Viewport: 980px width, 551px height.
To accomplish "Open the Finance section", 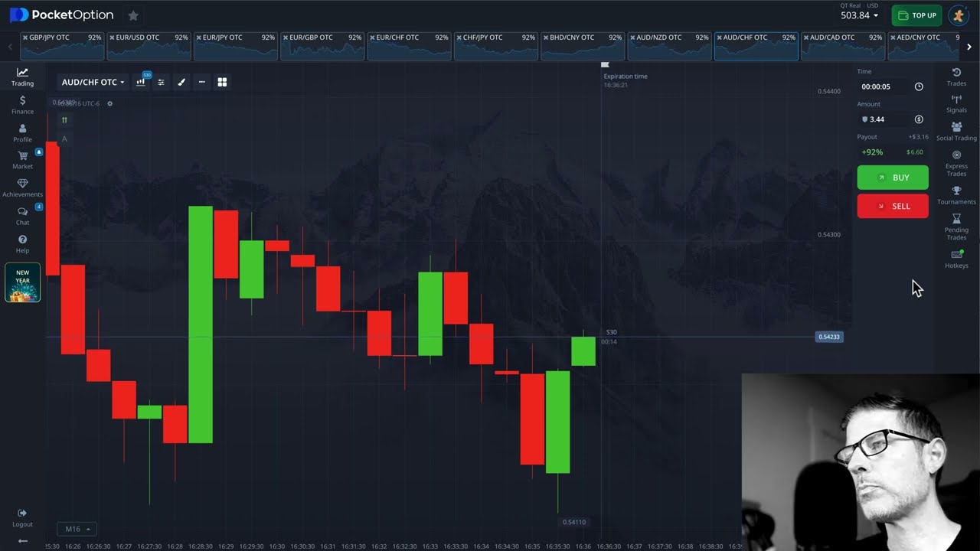I will click(x=22, y=105).
